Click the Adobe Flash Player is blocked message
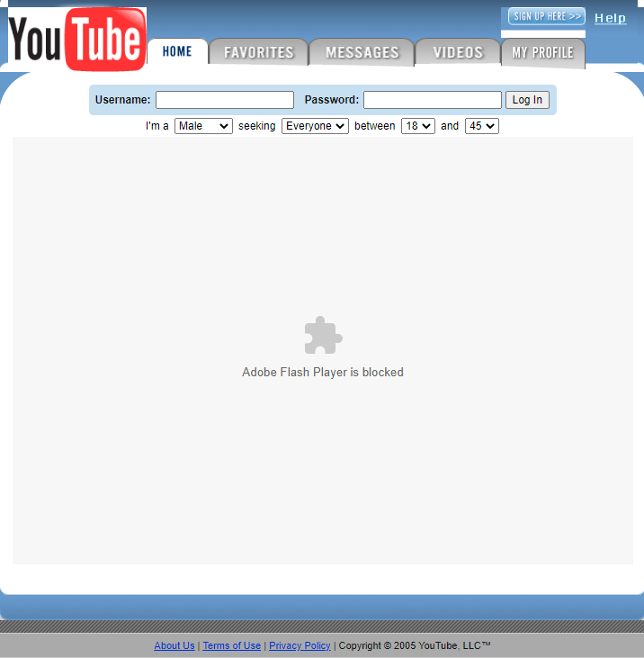The height and width of the screenshot is (658, 644). click(x=323, y=372)
